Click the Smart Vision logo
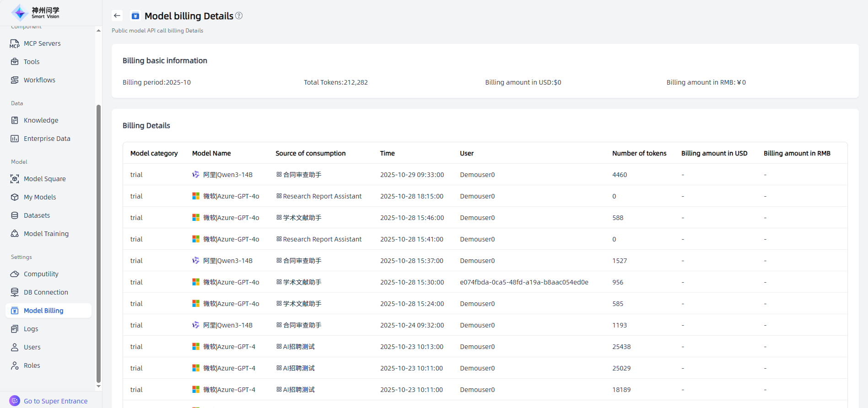This screenshot has height=408, width=868. (x=36, y=12)
